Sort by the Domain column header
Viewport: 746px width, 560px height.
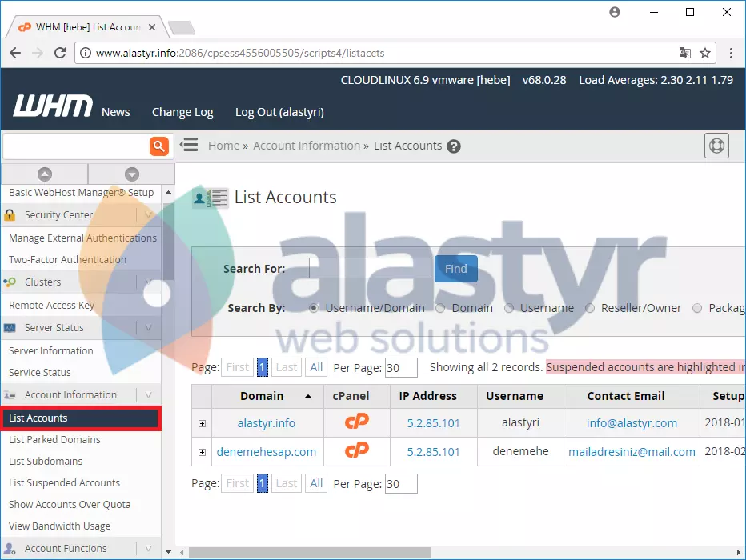click(x=268, y=396)
